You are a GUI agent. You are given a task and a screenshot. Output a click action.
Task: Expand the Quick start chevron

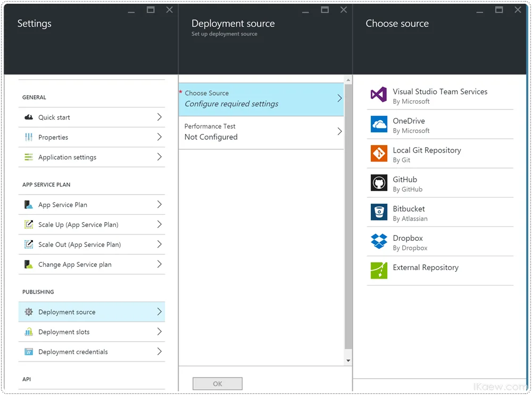pyautogui.click(x=160, y=117)
